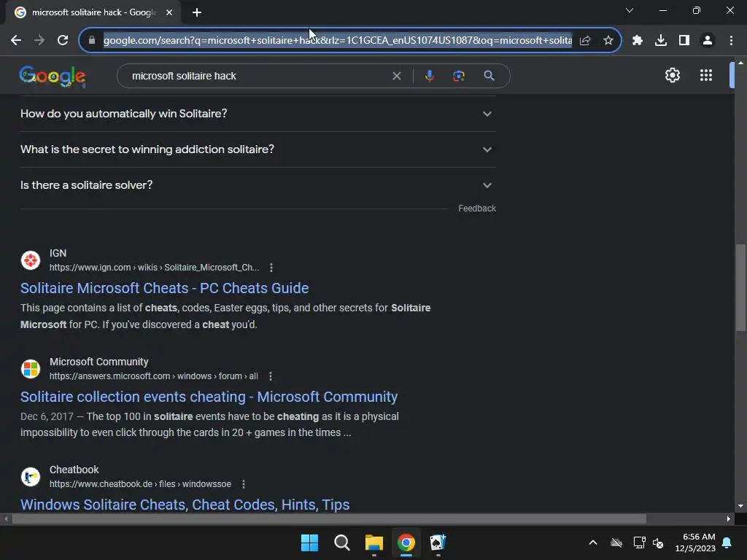Open a new browser tab
This screenshot has width=747, height=560.
click(x=197, y=12)
